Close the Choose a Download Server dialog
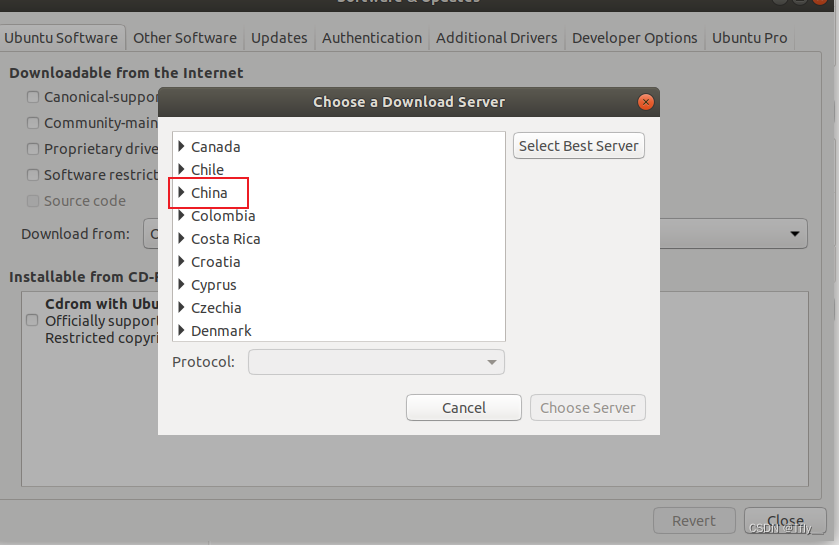 tap(646, 102)
